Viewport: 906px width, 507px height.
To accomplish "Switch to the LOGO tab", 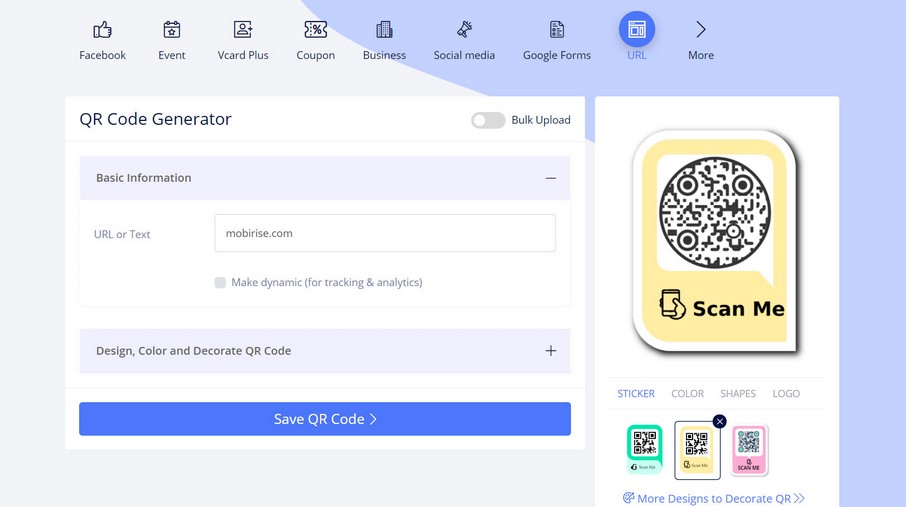I will [x=786, y=394].
